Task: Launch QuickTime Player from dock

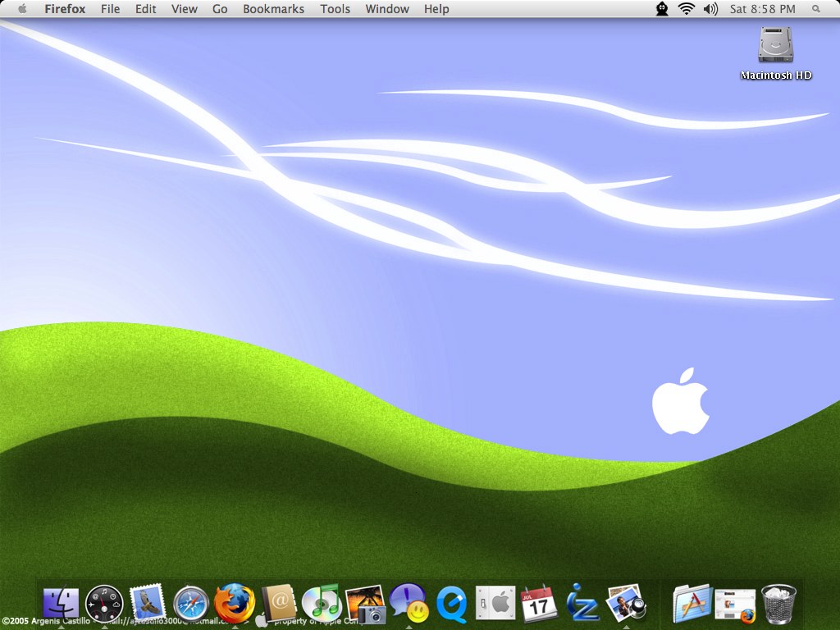Action: (x=452, y=604)
